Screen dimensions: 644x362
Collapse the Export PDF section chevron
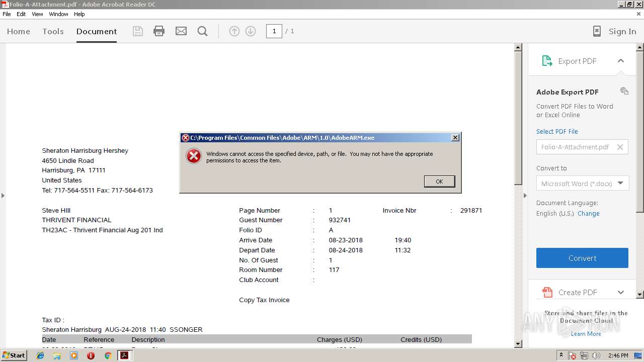point(621,61)
